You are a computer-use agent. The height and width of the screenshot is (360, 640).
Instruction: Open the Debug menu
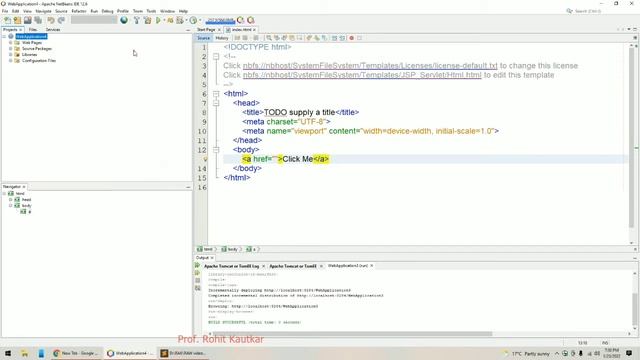click(107, 11)
